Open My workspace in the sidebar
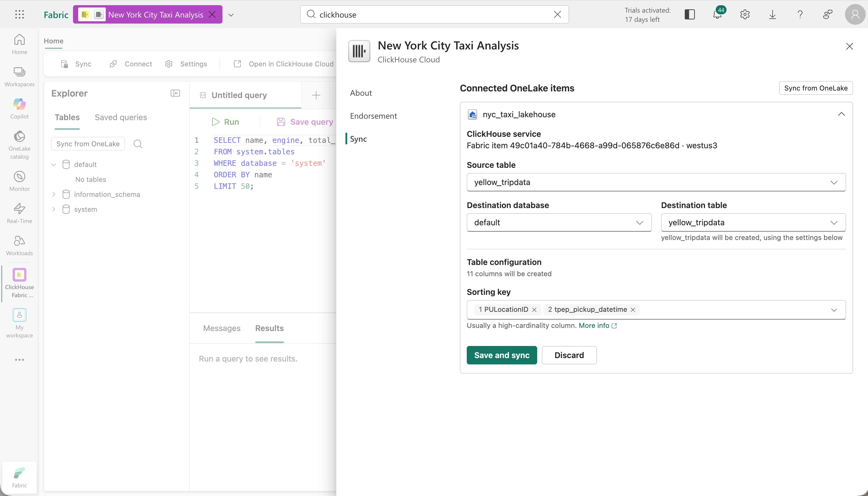This screenshot has width=868, height=496. click(20, 323)
